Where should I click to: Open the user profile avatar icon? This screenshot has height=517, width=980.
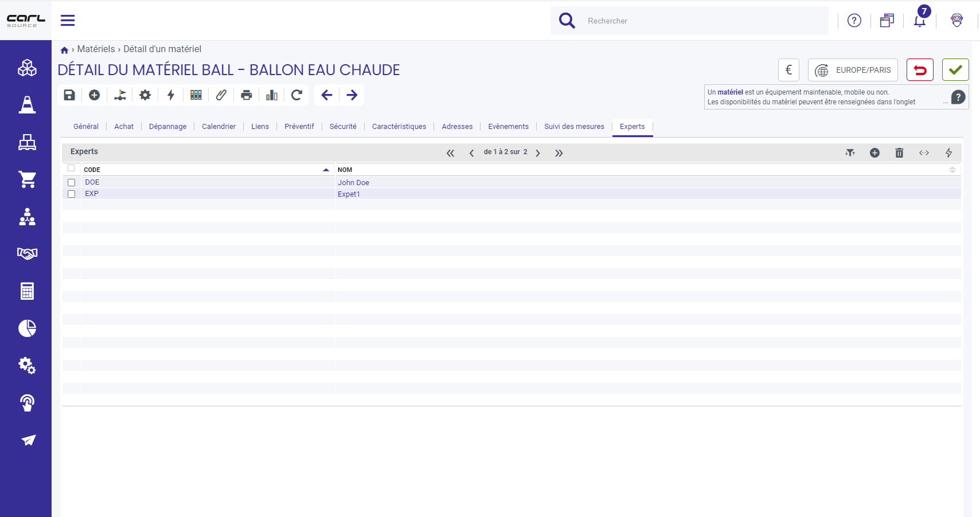pos(956,21)
